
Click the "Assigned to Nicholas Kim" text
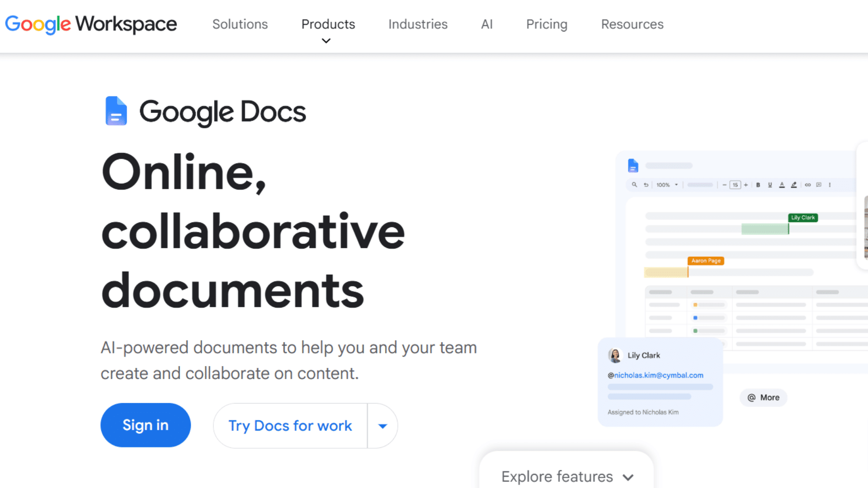coord(643,412)
